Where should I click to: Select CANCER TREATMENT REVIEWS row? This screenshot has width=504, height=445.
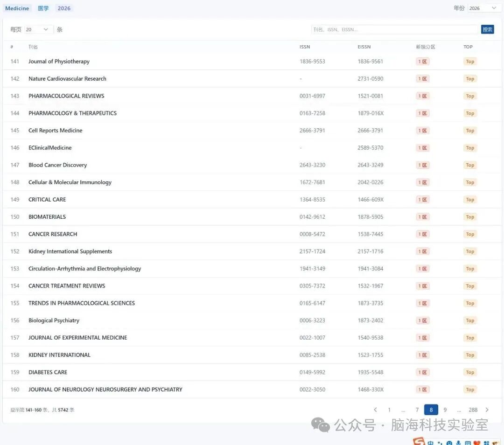tap(252, 286)
